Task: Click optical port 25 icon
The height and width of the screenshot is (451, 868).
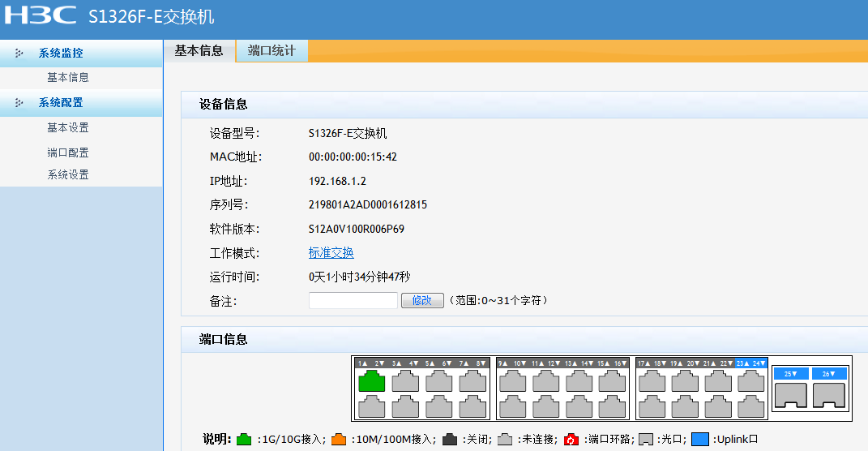Action: point(791,394)
